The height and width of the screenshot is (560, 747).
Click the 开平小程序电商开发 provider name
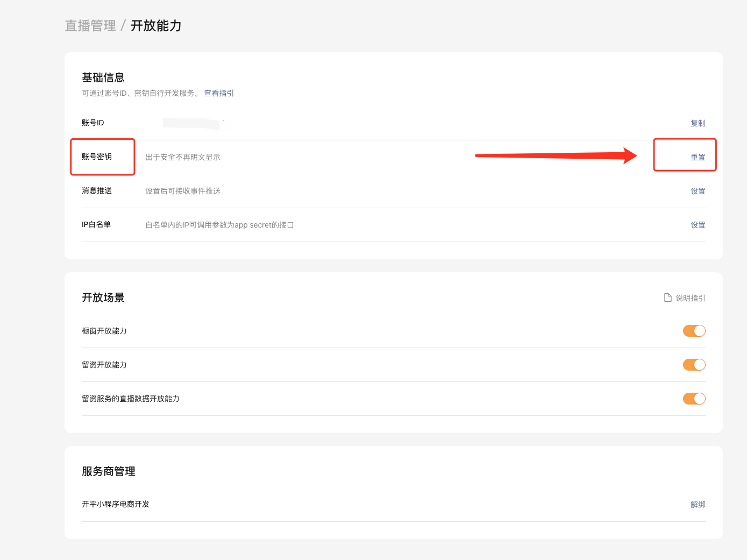(x=116, y=504)
